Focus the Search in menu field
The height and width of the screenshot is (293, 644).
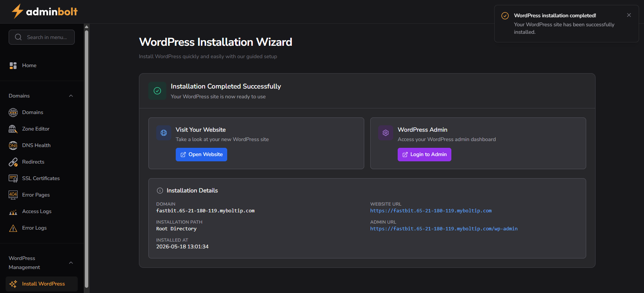pyautogui.click(x=42, y=37)
